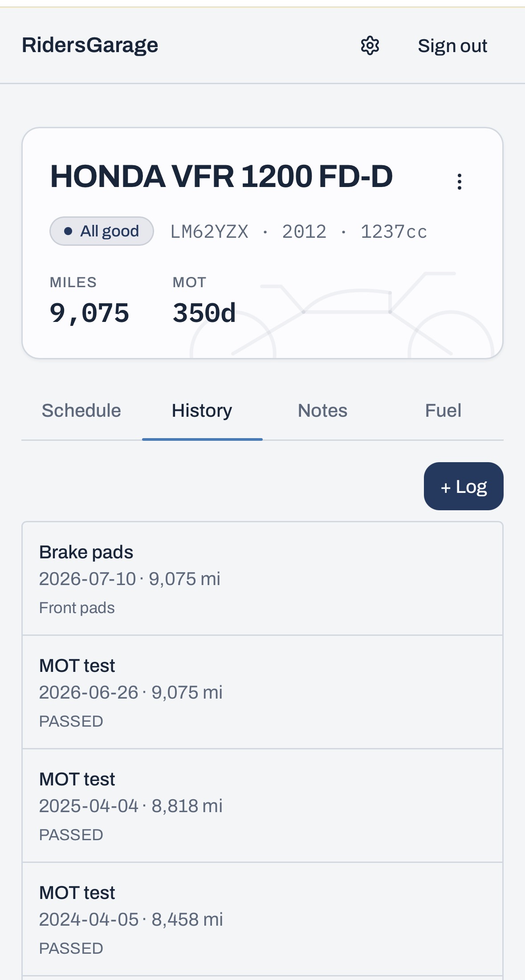The width and height of the screenshot is (525, 980).
Task: Select the History tab
Action: coord(202,411)
